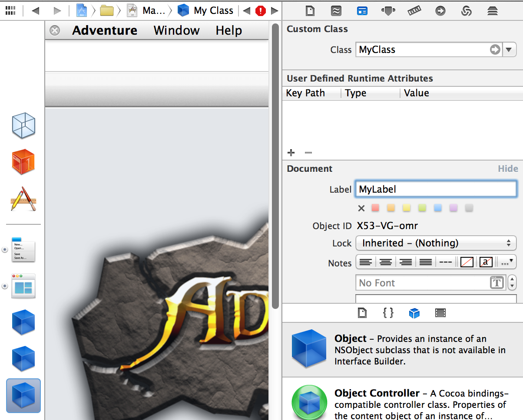Show the Quick Help inspector
523x420 pixels.
pos(336,11)
